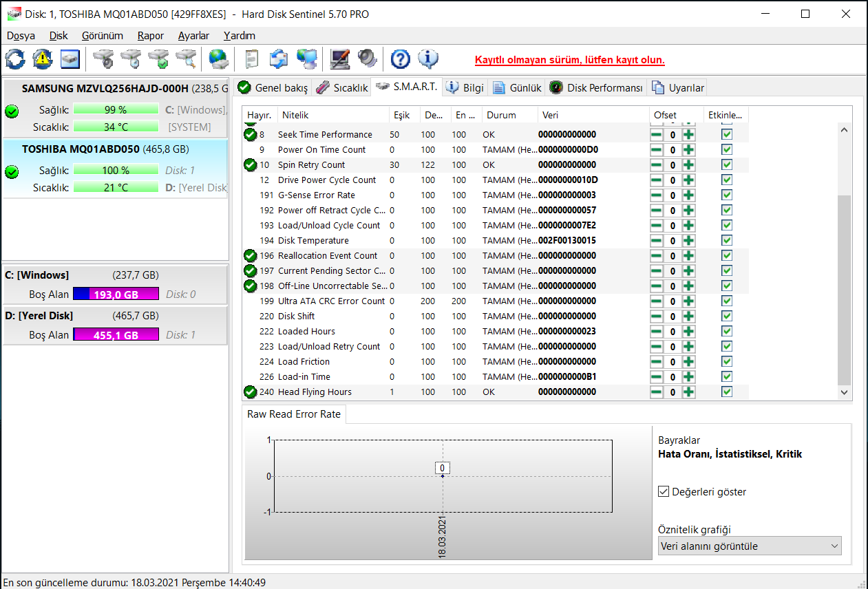868x589 pixels.
Task: Click the globe with disk toolbar icon
Action: 218,59
